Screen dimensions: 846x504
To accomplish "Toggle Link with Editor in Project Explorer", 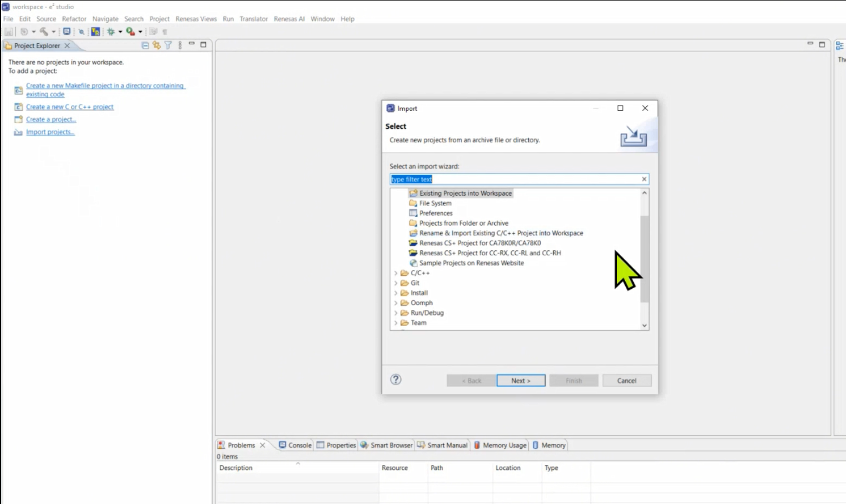I will point(156,45).
